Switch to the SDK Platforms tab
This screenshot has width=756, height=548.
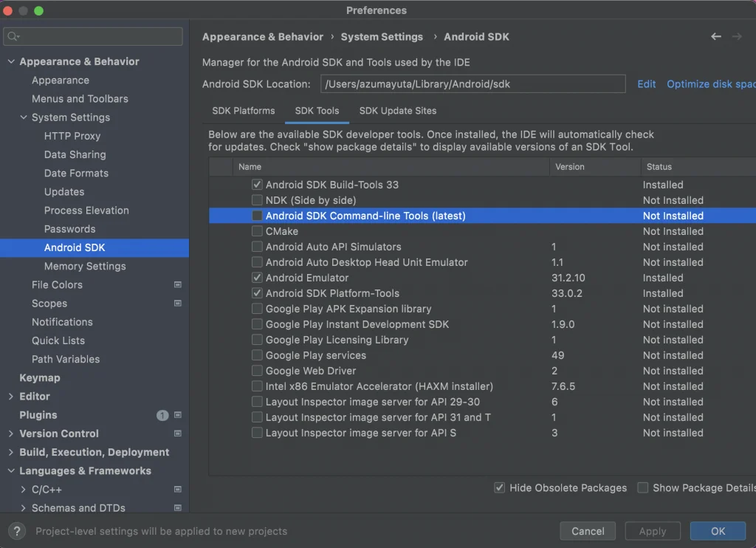point(244,111)
